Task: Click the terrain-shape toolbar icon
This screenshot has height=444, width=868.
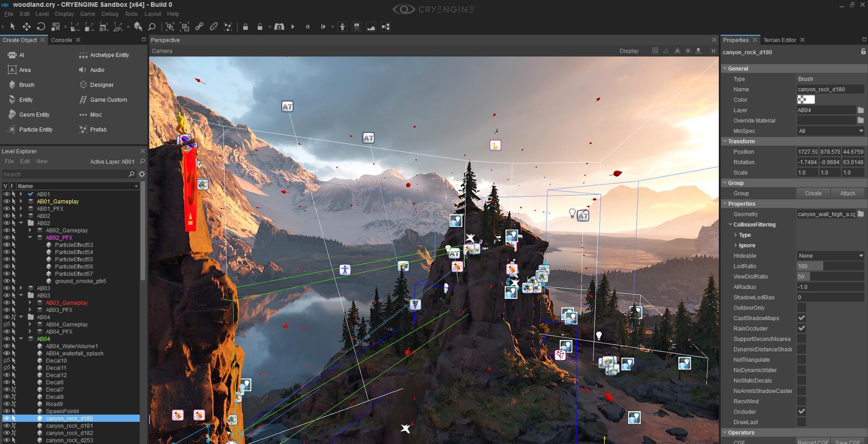Action: coord(371,27)
